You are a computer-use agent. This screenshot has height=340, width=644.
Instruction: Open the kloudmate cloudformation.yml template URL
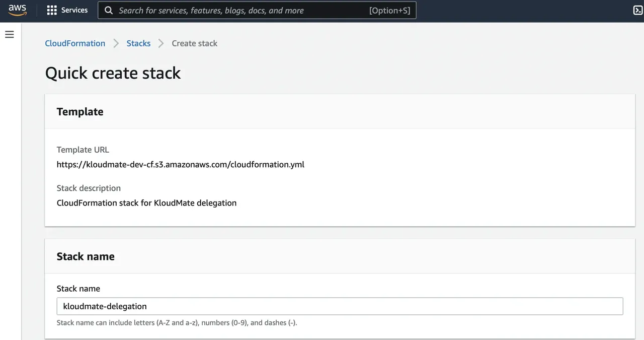click(x=180, y=164)
